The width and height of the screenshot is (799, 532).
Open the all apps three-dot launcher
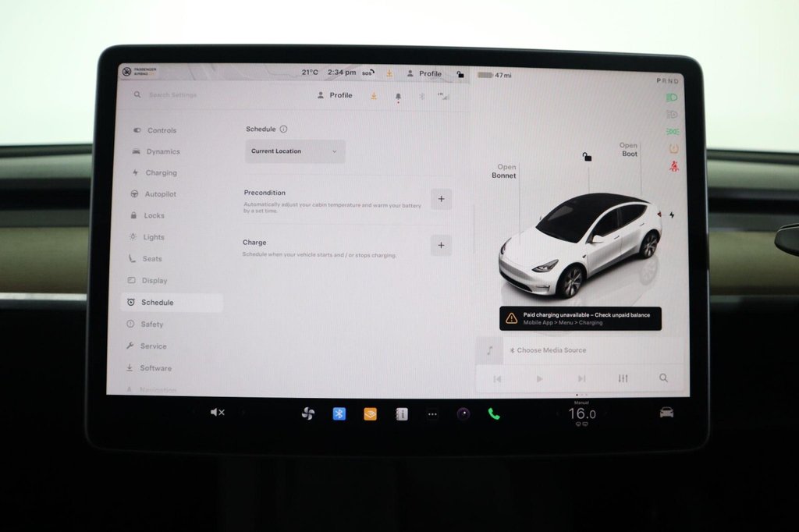pos(432,414)
